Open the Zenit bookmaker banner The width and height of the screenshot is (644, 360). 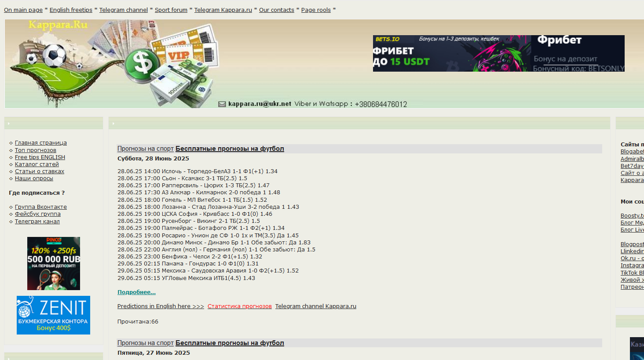[x=53, y=315]
